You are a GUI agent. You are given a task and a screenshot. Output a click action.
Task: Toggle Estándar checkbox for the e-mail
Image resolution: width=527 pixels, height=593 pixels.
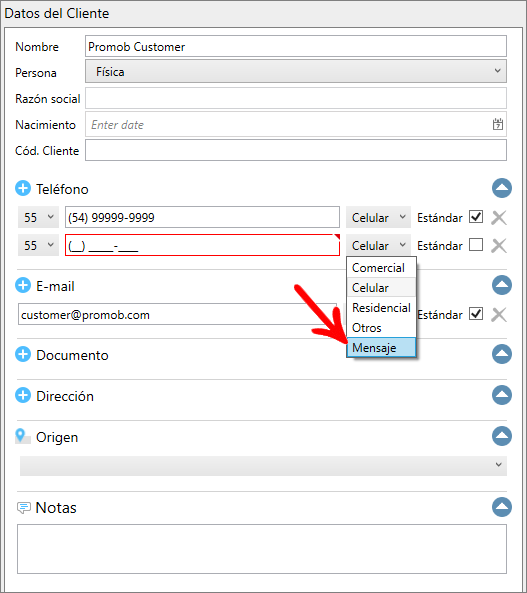pos(476,314)
